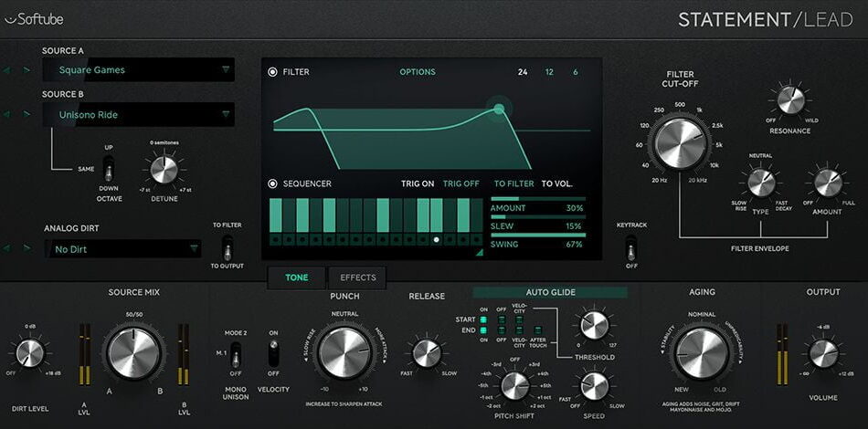Click the Resonance knob
The image size is (868, 429).
coord(790,100)
